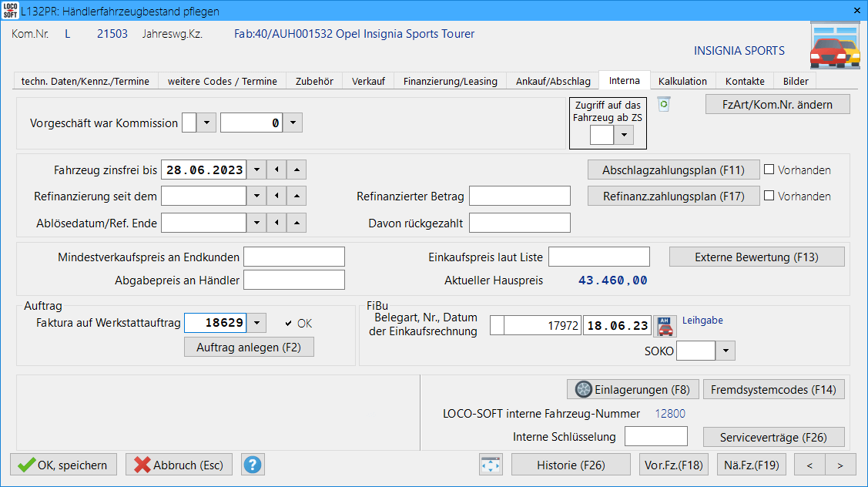This screenshot has height=487, width=868.
Task: Expand the Zugriff auf das Fahrzeug dropdown
Action: (624, 136)
